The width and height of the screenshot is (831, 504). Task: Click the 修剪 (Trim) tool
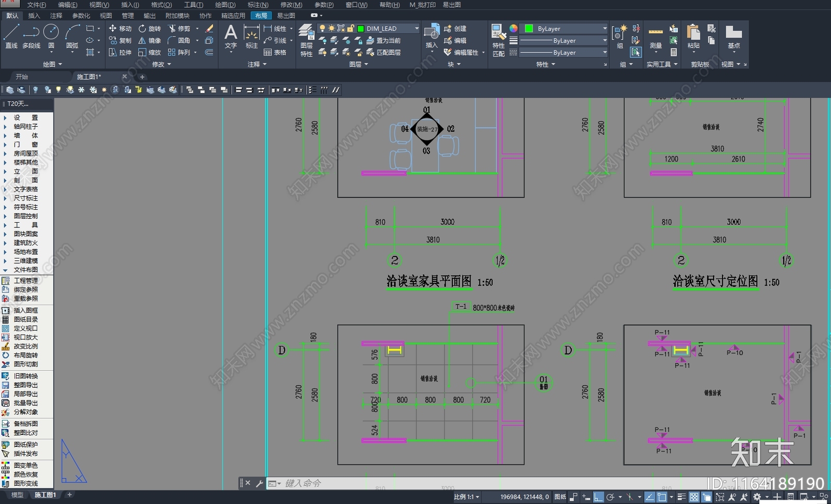(179, 29)
